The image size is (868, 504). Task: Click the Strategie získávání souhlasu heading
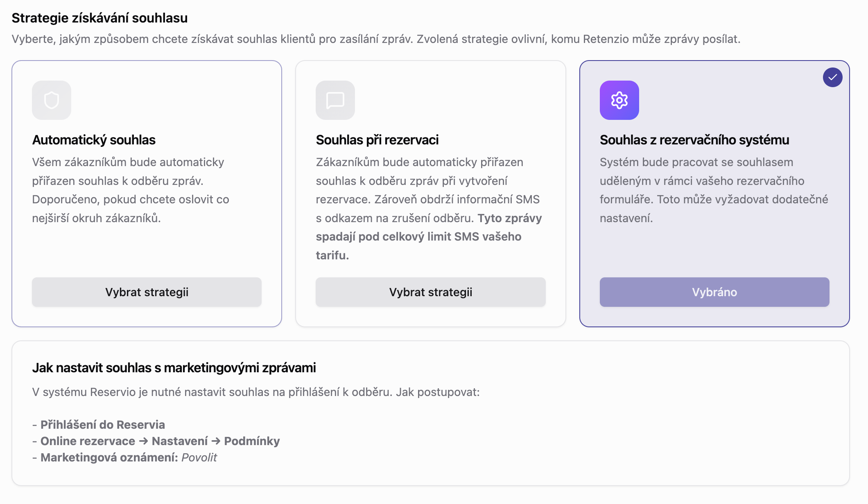click(99, 18)
